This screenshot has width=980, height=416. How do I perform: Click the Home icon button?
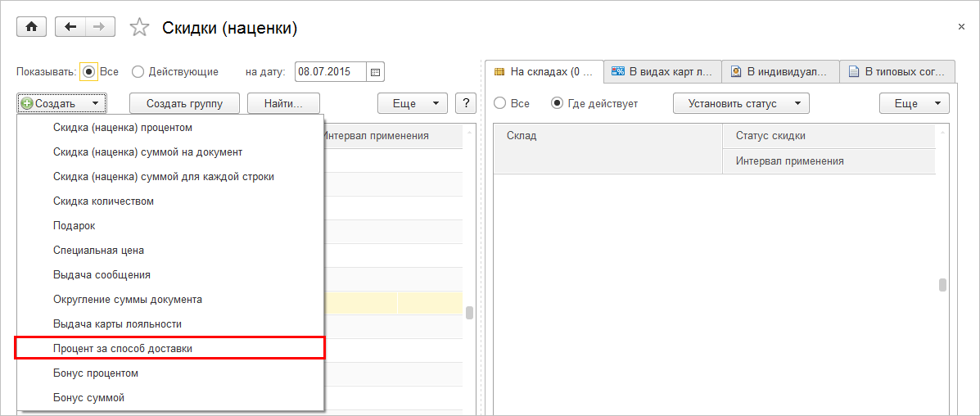click(31, 27)
